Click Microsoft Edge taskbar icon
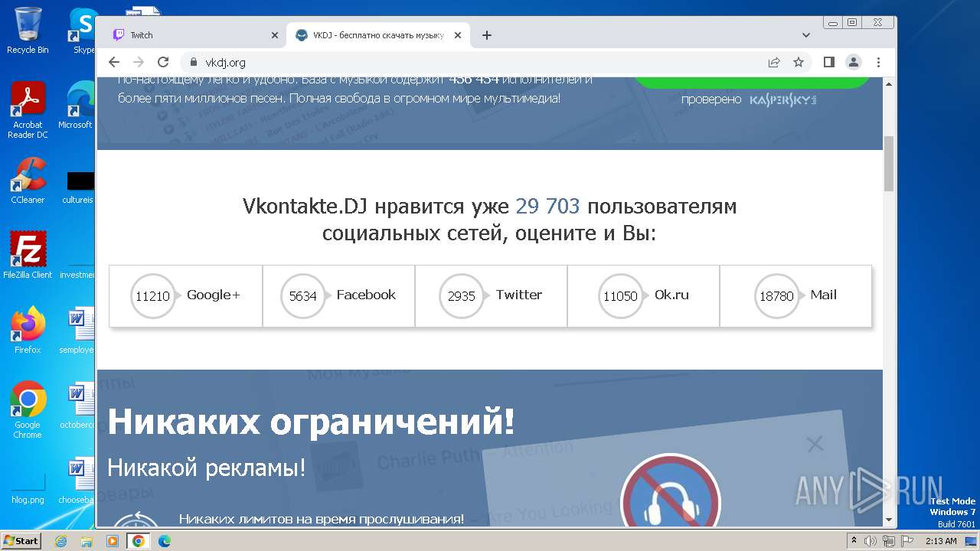 (165, 541)
